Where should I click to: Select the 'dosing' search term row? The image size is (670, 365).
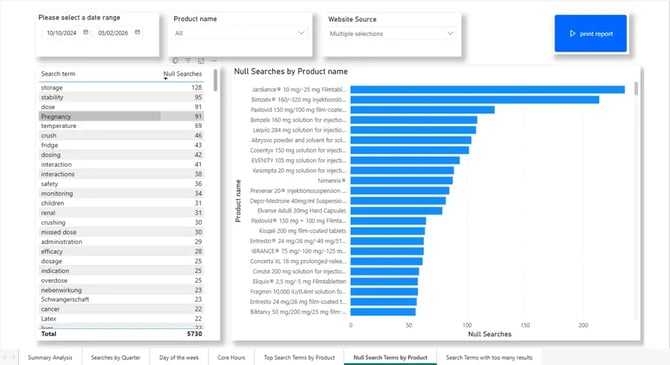click(x=121, y=155)
